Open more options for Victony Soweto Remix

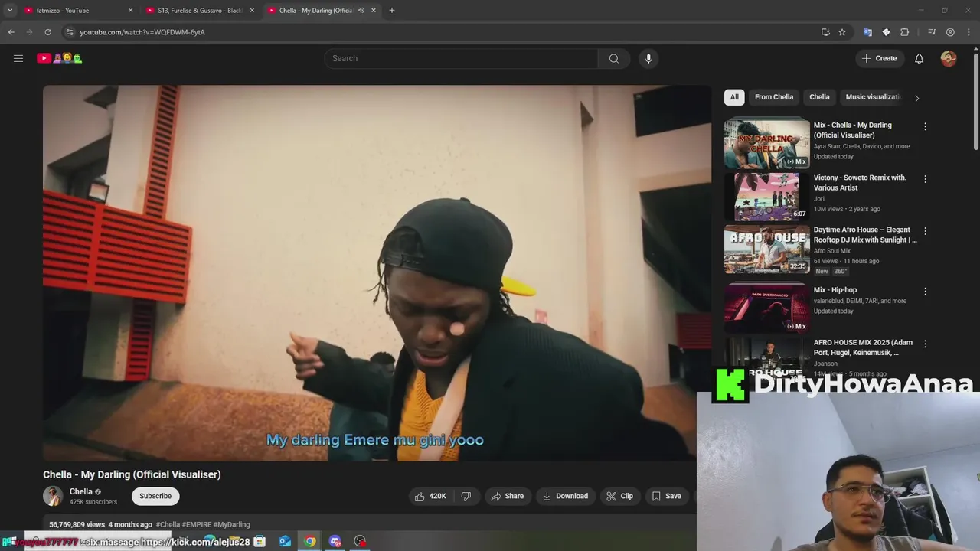925,179
